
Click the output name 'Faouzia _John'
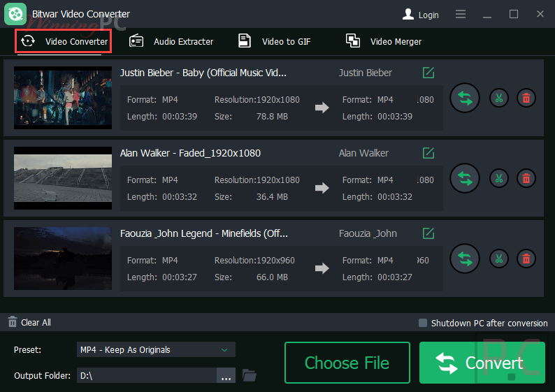(368, 233)
